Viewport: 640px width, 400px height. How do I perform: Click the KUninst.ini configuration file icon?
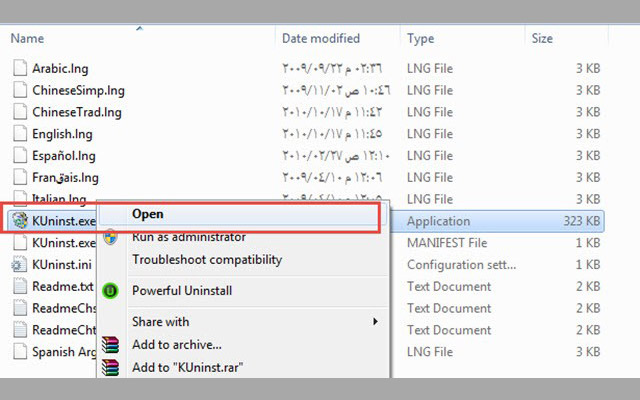pos(18,265)
